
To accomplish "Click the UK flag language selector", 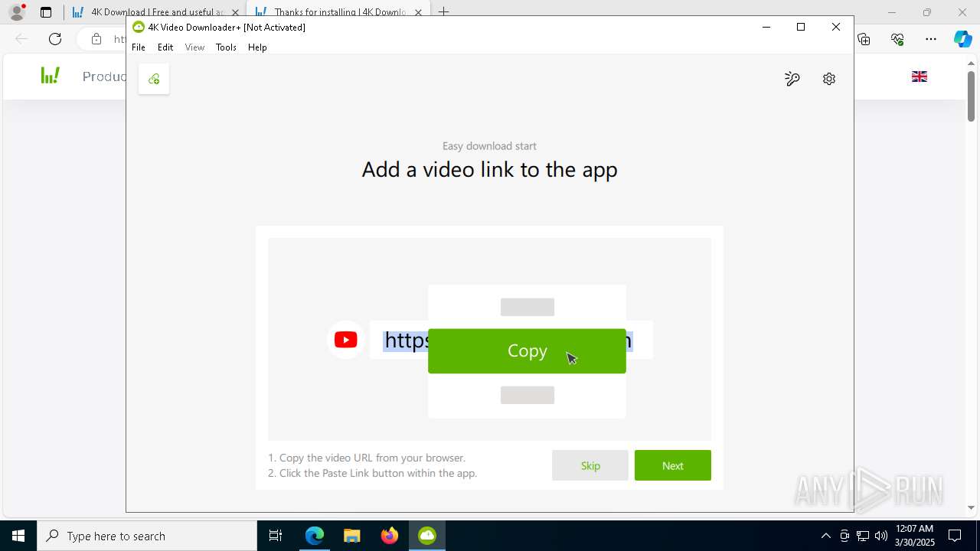I will pyautogui.click(x=920, y=77).
